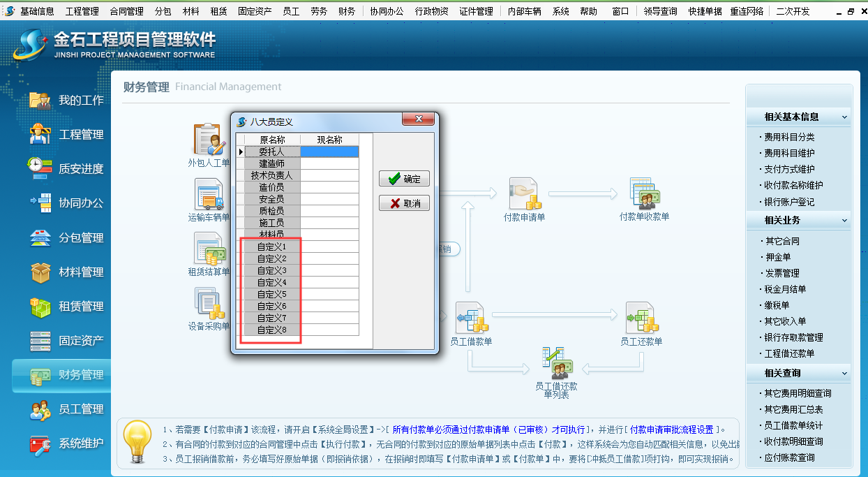Select the 质检员 row
868x477 pixels.
point(272,211)
